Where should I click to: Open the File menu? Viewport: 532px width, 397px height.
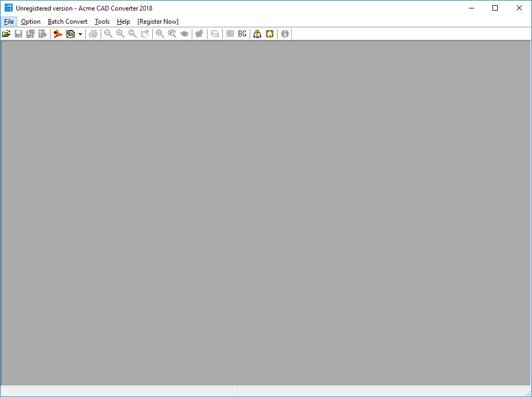9,22
